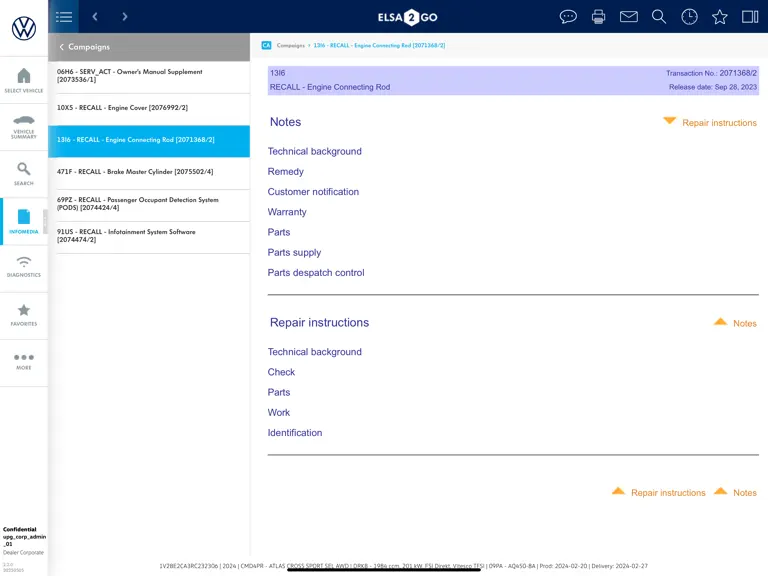
Task: Open Diagnostics in sidebar
Action: tap(24, 267)
